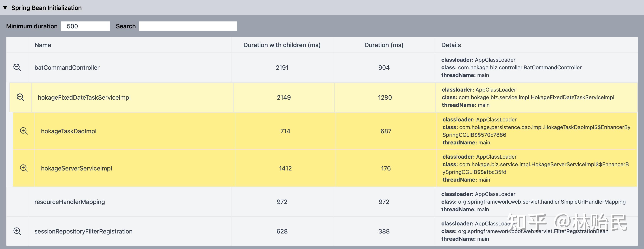644x249 pixels.
Task: Click Duration with children column header
Action: click(x=282, y=45)
